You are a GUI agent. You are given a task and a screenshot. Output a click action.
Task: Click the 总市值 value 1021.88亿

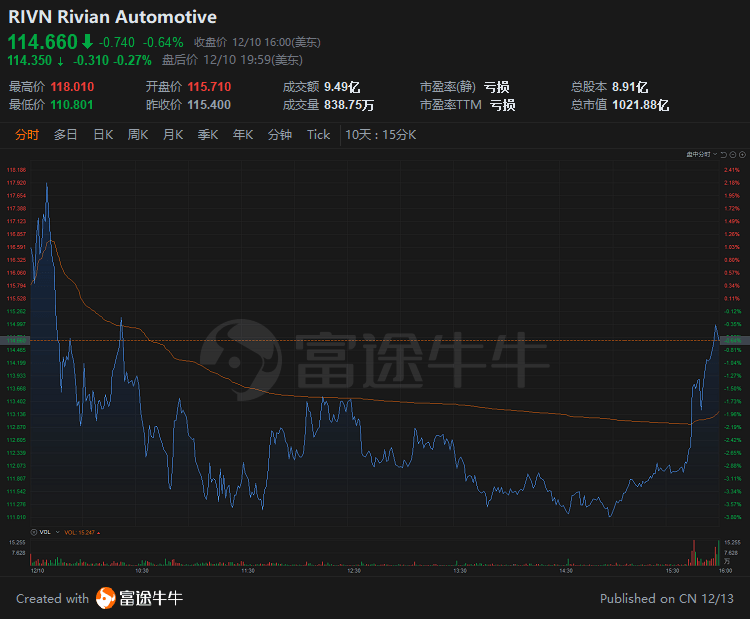coord(640,105)
